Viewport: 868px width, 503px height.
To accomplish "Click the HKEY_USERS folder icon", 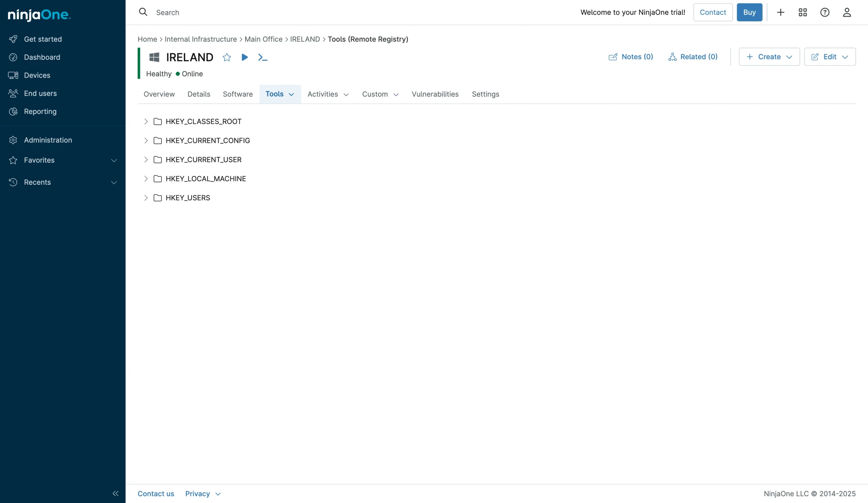I will coord(158,198).
